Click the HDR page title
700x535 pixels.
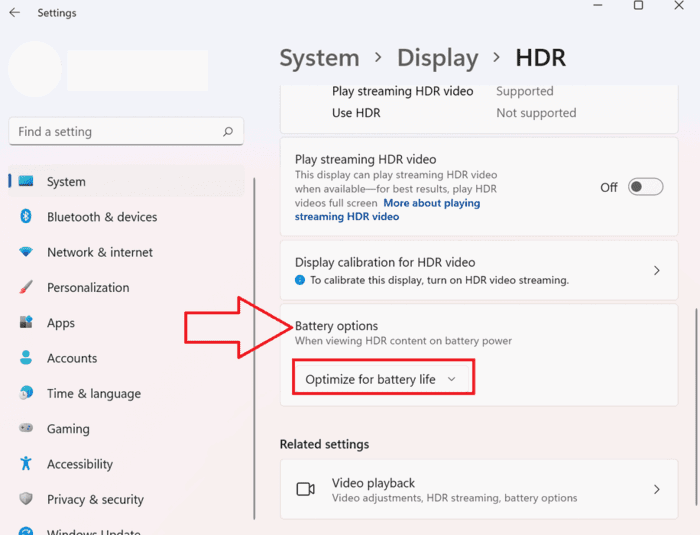pos(541,58)
